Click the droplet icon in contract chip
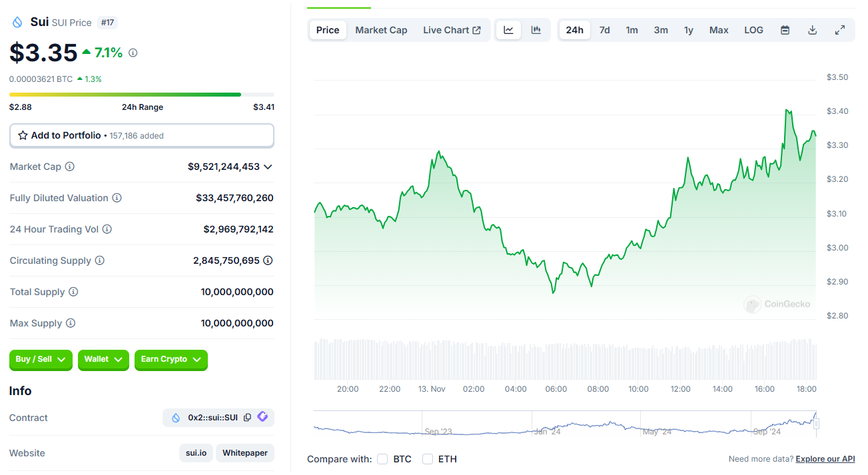Viewport: 868px width, 475px height. click(x=176, y=418)
